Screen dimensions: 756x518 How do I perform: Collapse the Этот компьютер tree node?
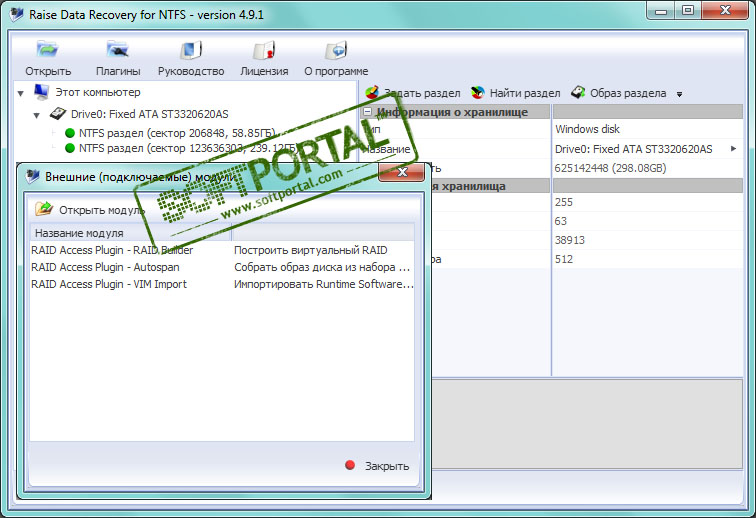20,93
